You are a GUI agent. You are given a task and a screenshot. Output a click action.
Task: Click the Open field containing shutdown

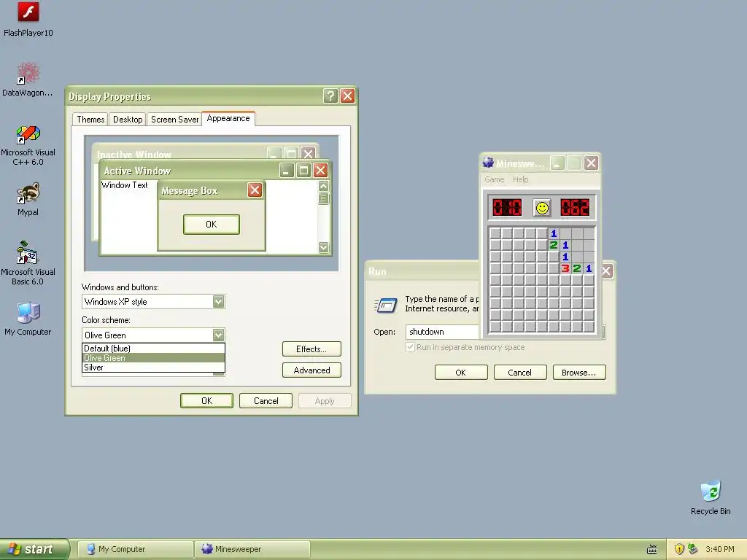[x=443, y=332]
